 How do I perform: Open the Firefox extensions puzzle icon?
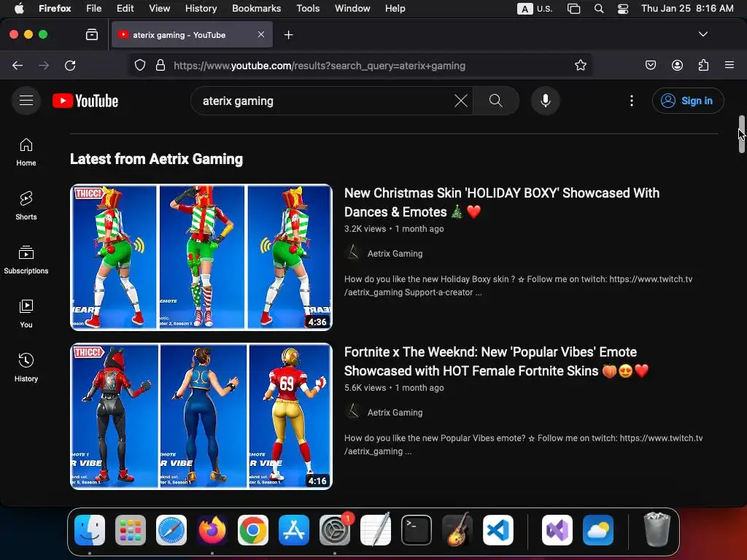[703, 65]
